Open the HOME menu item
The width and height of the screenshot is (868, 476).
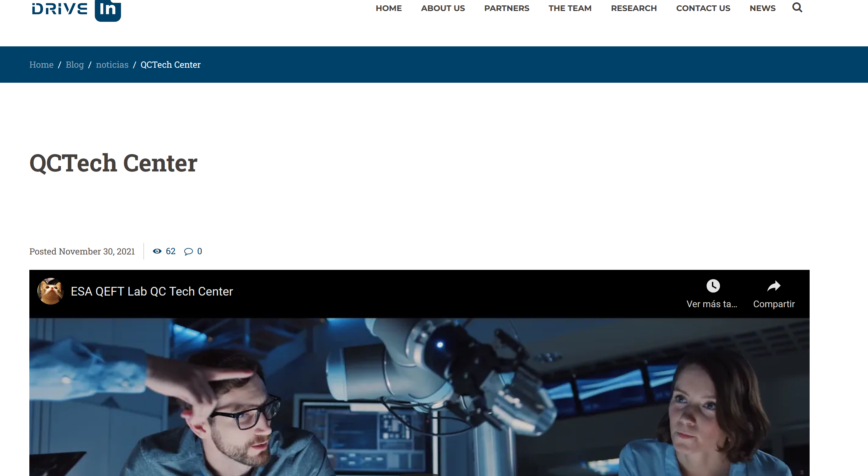tap(388, 8)
